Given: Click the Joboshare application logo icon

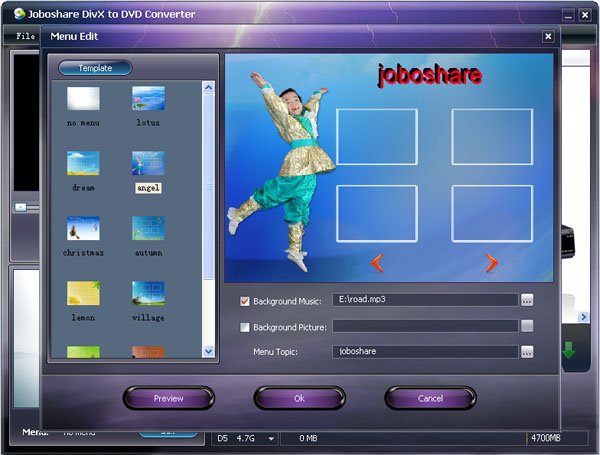Looking at the screenshot, I should click(x=20, y=14).
